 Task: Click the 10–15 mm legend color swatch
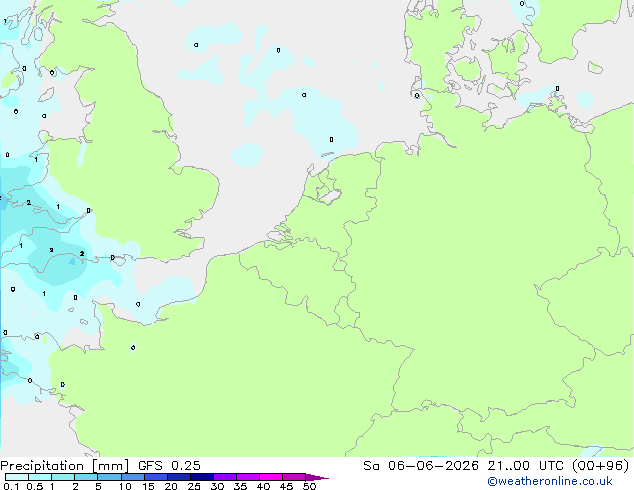coord(133,477)
